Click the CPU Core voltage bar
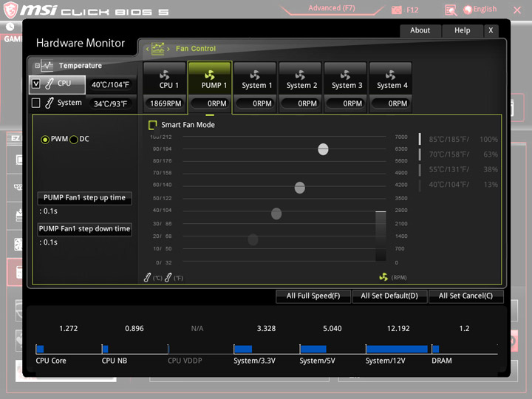Screen dimensions: 532x399 [x=40, y=349]
